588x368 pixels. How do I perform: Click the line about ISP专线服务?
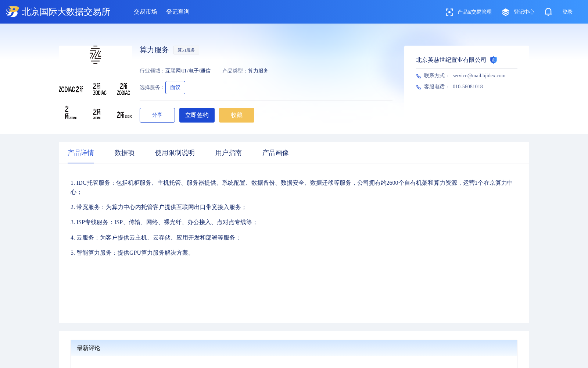pyautogui.click(x=164, y=222)
